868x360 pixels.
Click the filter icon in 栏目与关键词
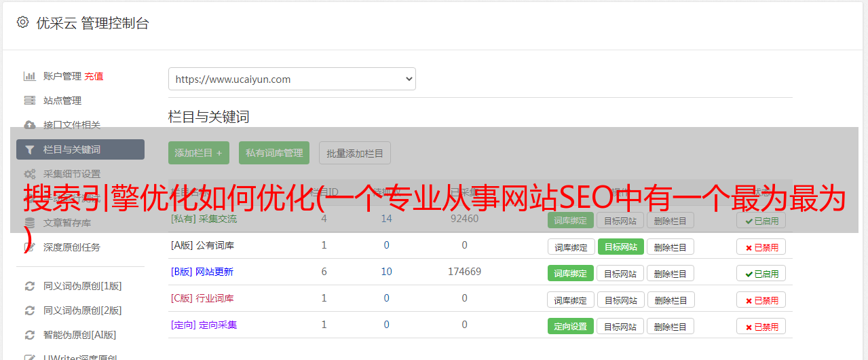click(x=29, y=149)
